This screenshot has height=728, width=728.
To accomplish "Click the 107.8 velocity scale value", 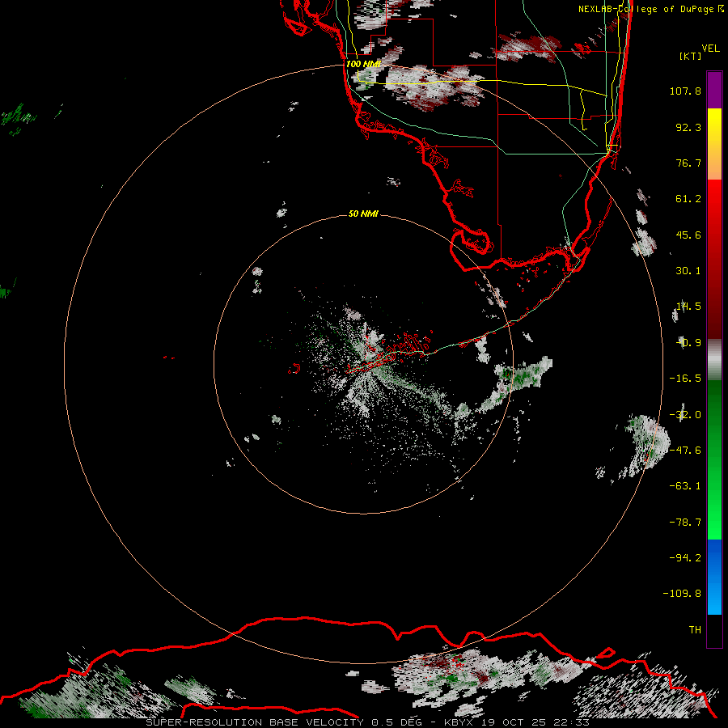I will click(685, 91).
